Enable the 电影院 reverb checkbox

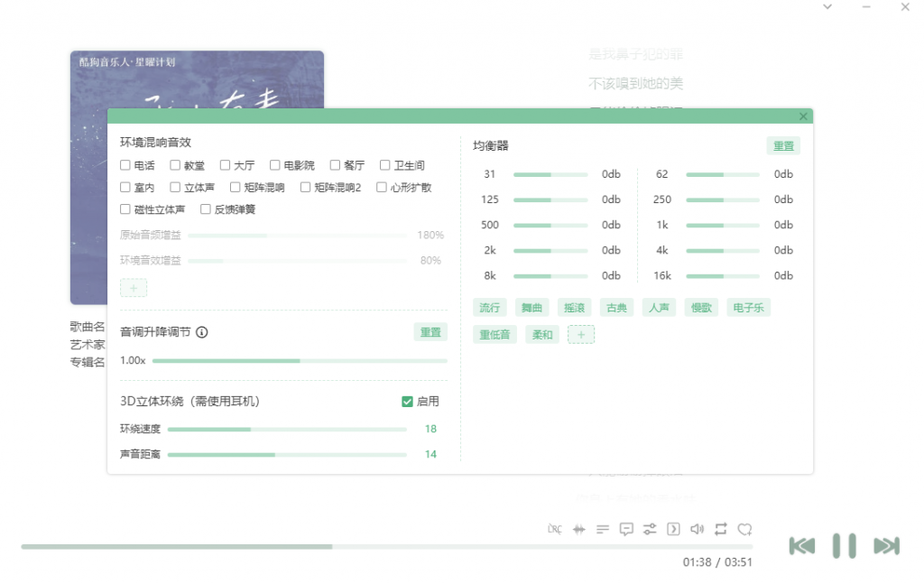click(274, 164)
